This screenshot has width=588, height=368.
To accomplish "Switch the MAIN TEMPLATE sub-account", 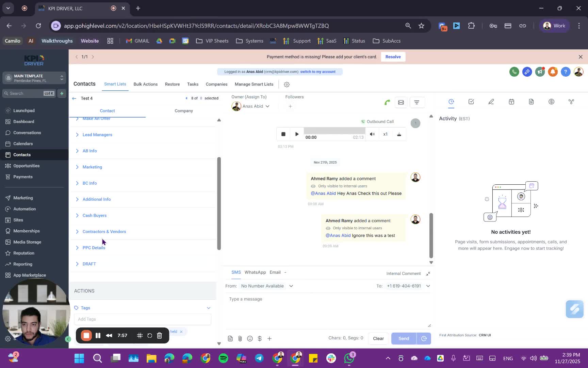I will pos(34,78).
